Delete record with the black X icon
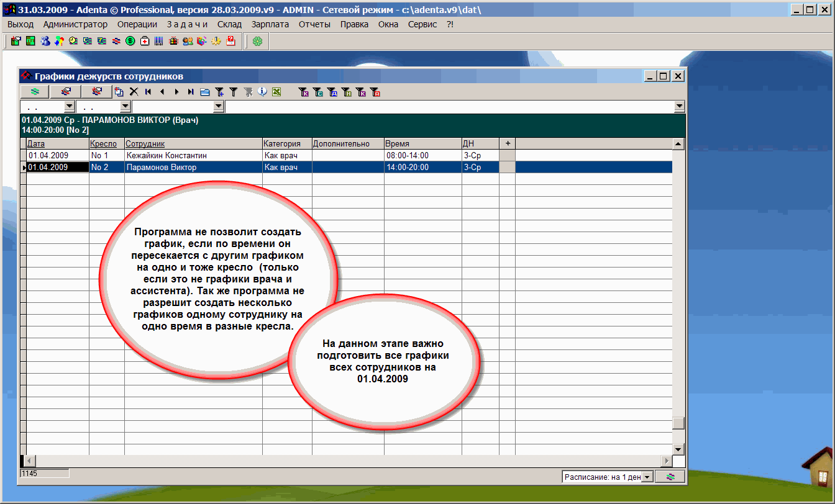Screen dimensions: 835x504 click(134, 92)
